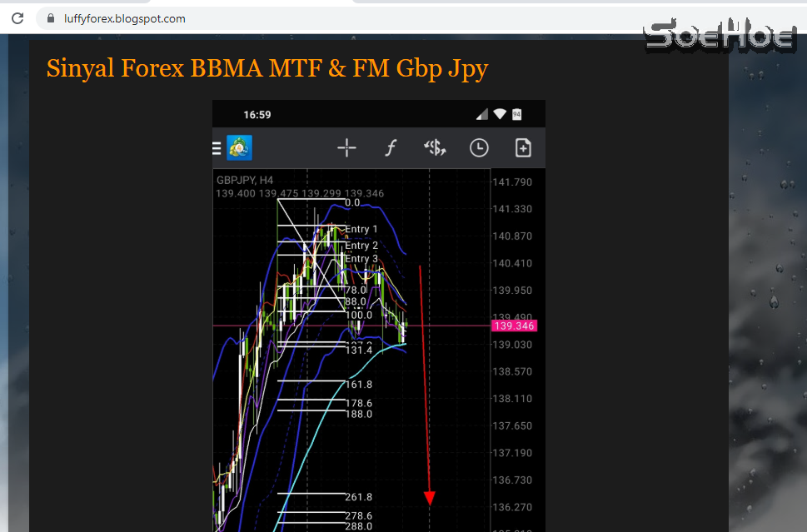The image size is (807, 532).
Task: Open the Sinyal Forex BBMA MTF post link
Action: point(267,68)
